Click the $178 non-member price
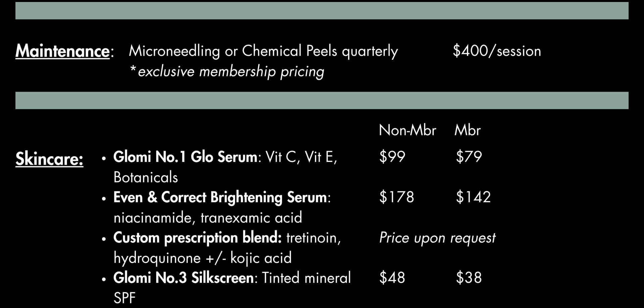 (396, 197)
